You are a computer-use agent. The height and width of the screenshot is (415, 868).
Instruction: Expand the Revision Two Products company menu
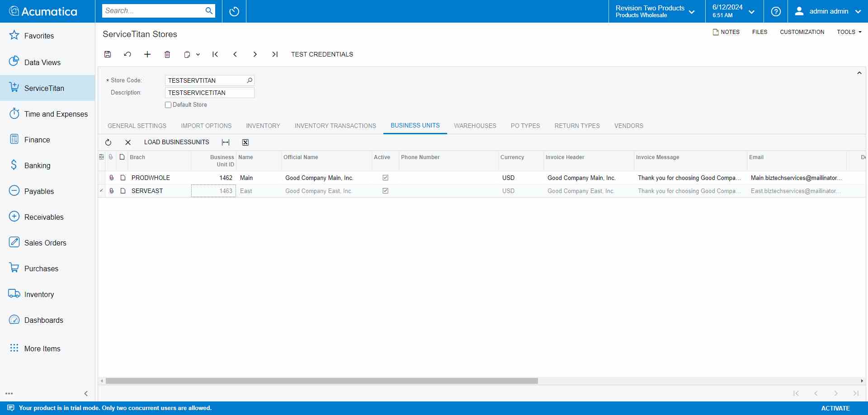pyautogui.click(x=656, y=11)
